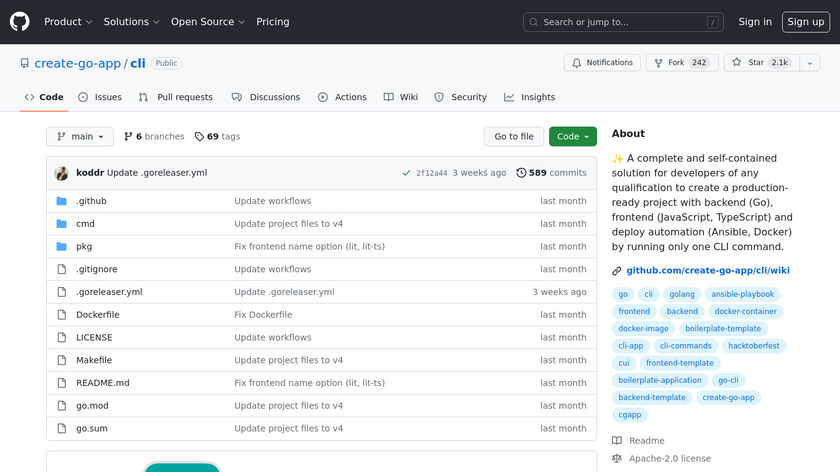Viewport: 840px width, 472px height.
Task: Click the cli repository name link
Action: pos(138,63)
